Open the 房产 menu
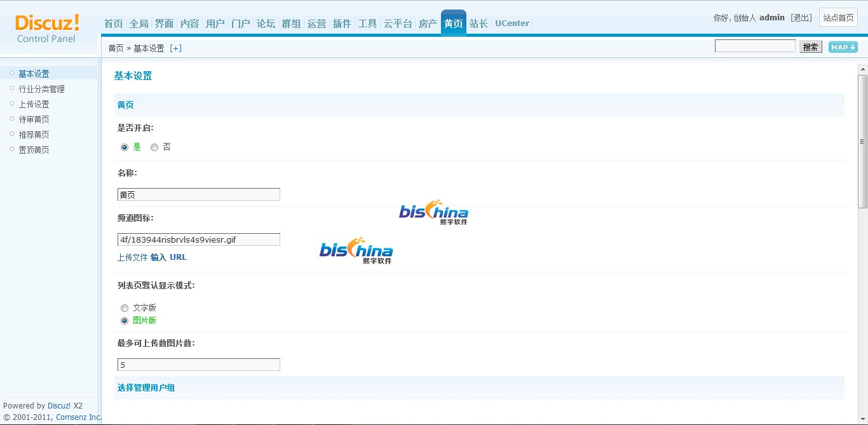This screenshot has height=425, width=868. pos(428,24)
